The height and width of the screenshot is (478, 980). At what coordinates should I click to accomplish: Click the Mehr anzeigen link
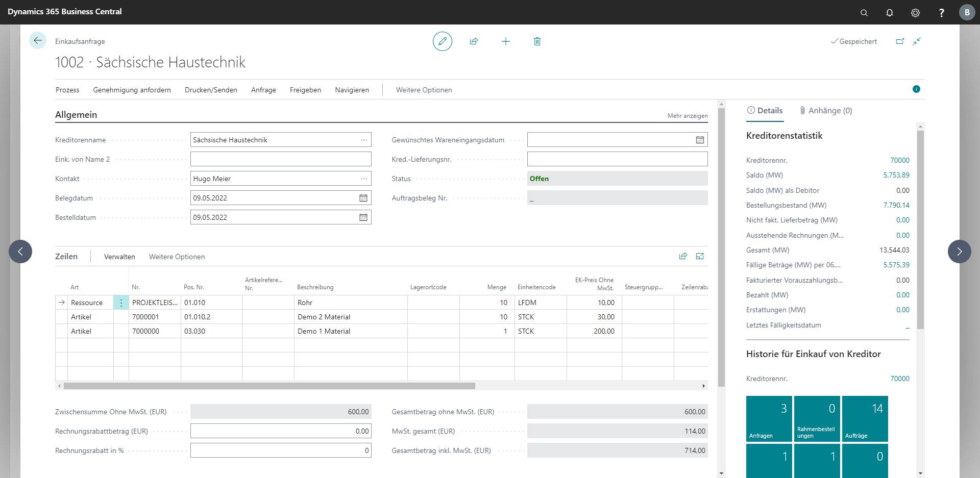click(687, 116)
